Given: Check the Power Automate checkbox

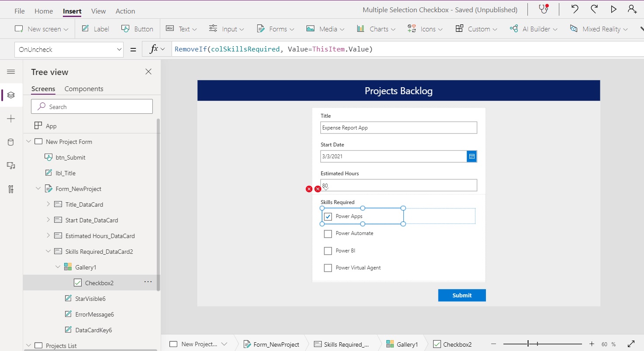Looking at the screenshot, I should coord(328,233).
